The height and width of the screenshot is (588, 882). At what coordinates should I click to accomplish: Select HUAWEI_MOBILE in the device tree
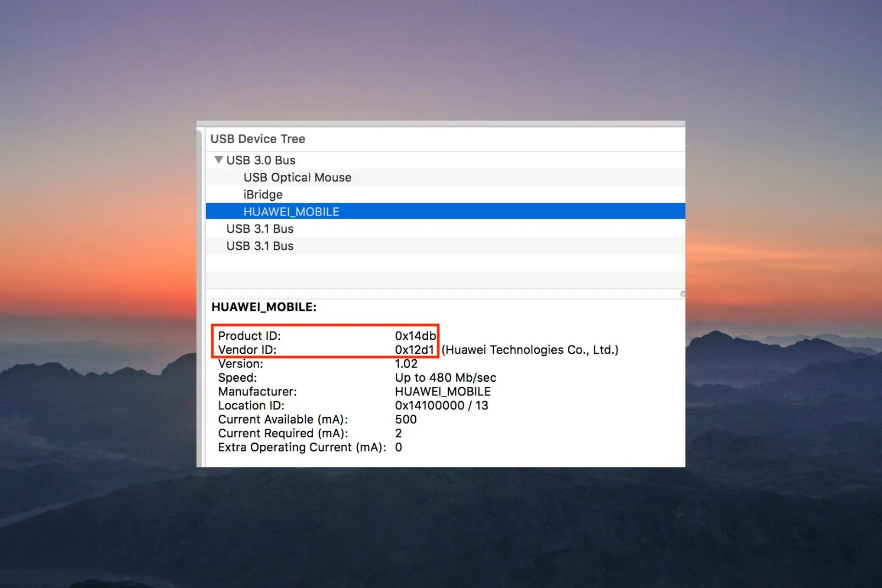291,211
